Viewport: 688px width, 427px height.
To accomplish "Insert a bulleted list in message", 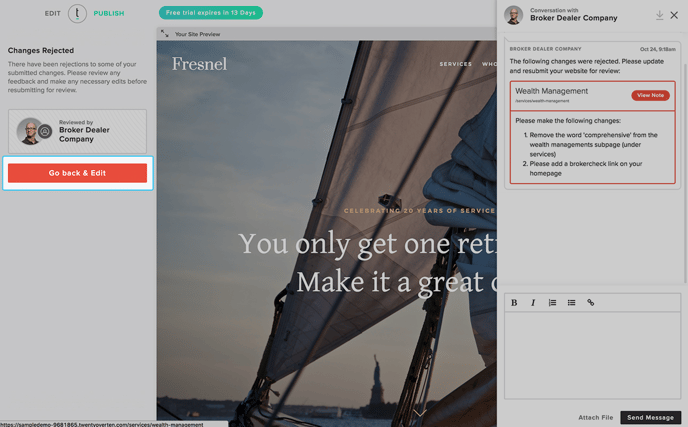I will coord(571,302).
